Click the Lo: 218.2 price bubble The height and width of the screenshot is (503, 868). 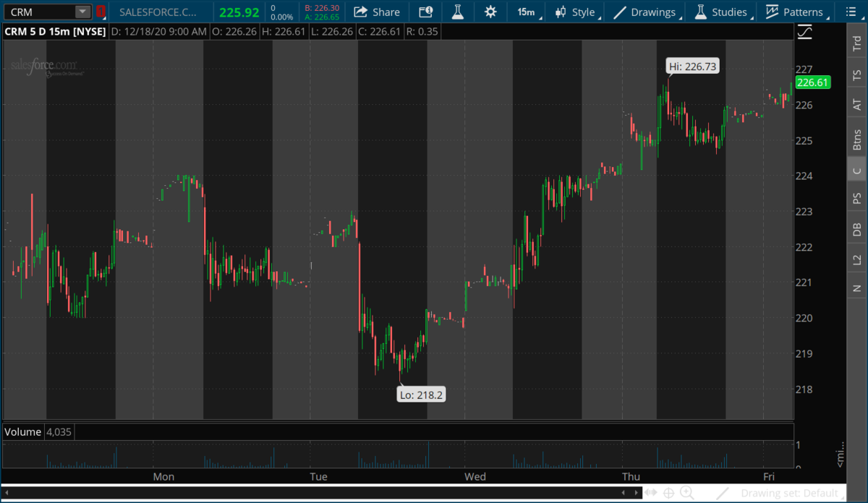click(x=421, y=395)
